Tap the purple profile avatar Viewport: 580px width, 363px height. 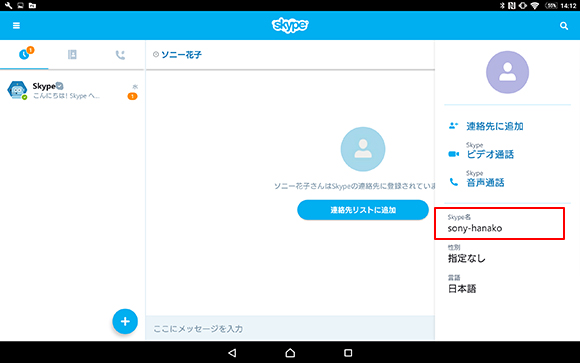[507, 72]
